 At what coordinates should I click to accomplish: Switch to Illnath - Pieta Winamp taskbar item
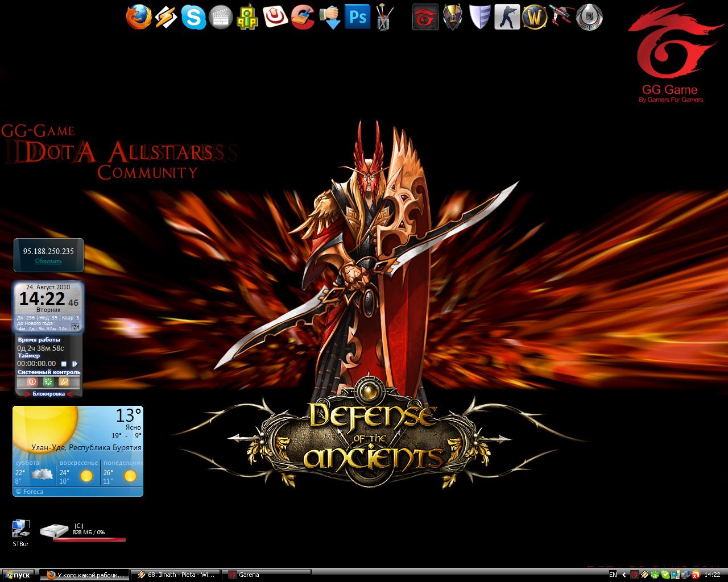(x=175, y=575)
